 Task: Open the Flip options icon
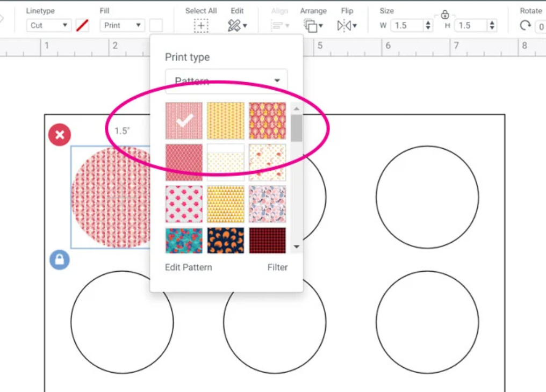pos(347,25)
